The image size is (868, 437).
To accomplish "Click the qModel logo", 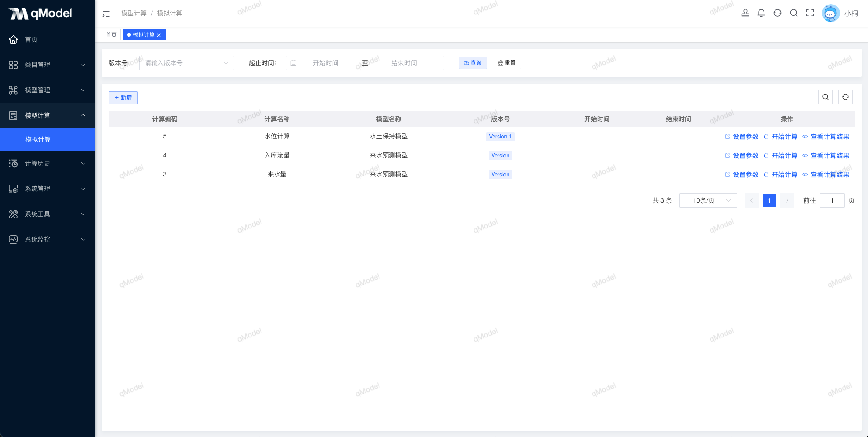I will tap(41, 14).
